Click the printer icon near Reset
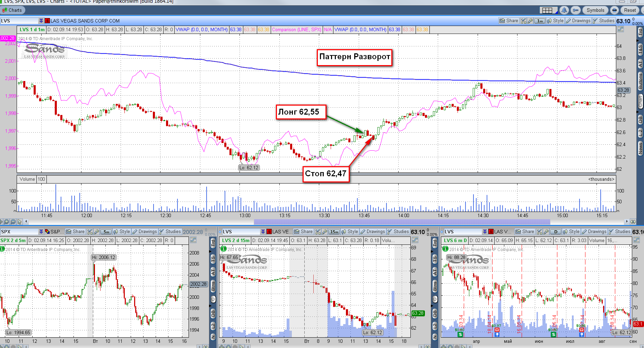 614,10
